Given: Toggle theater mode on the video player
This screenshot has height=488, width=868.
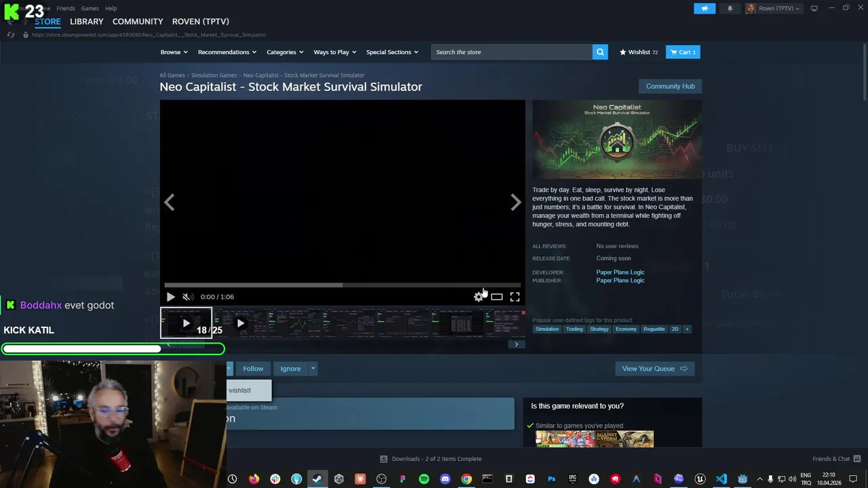Looking at the screenshot, I should tap(496, 297).
